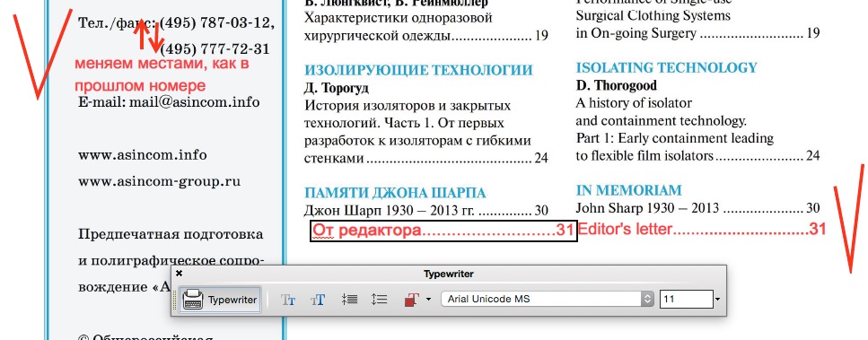Click the Typewriter toolbar grip handle
Image resolution: width=868 pixels, height=340 pixels.
pyautogui.click(x=175, y=300)
